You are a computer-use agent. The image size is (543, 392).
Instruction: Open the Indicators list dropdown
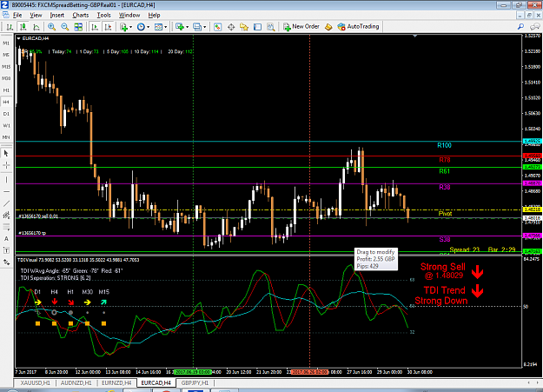coord(125,27)
